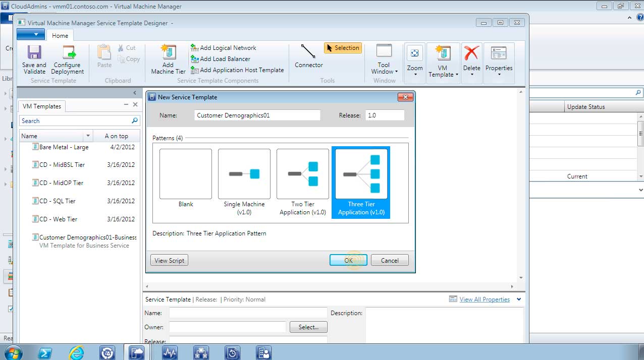The height and width of the screenshot is (360, 644).
Task: Minimize the VM Templates panel
Action: pos(126,104)
